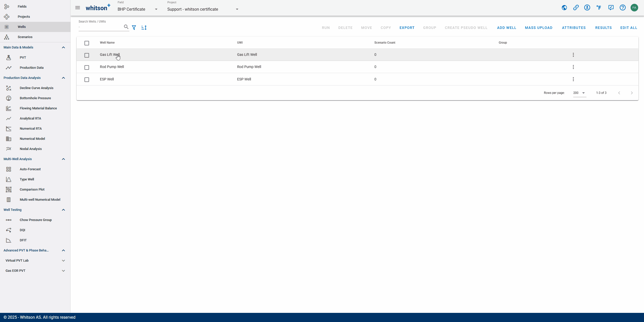Click the Numerical Model grid icon
Screen dimensions: 644x322
(x=9, y=139)
